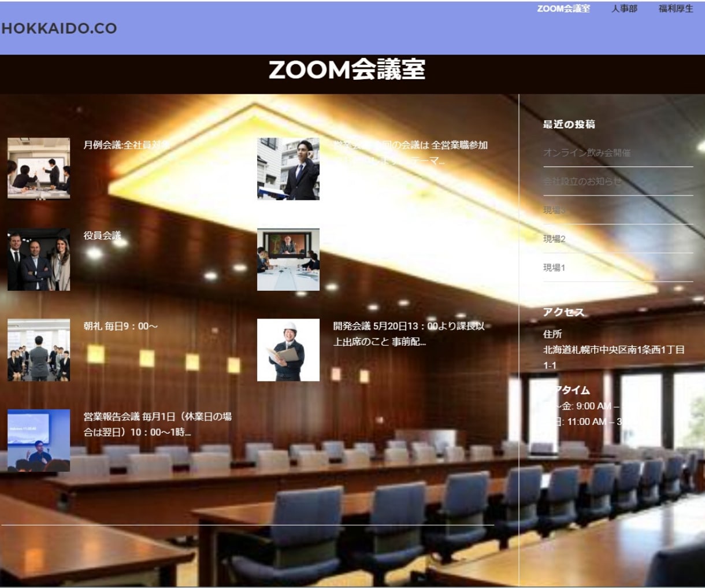The image size is (705, 588).
Task: Click the 最近の投稿 sidebar heading
Action: tap(569, 124)
